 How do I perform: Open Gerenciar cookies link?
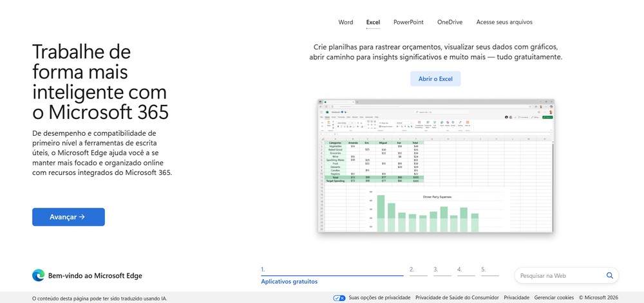554,298
